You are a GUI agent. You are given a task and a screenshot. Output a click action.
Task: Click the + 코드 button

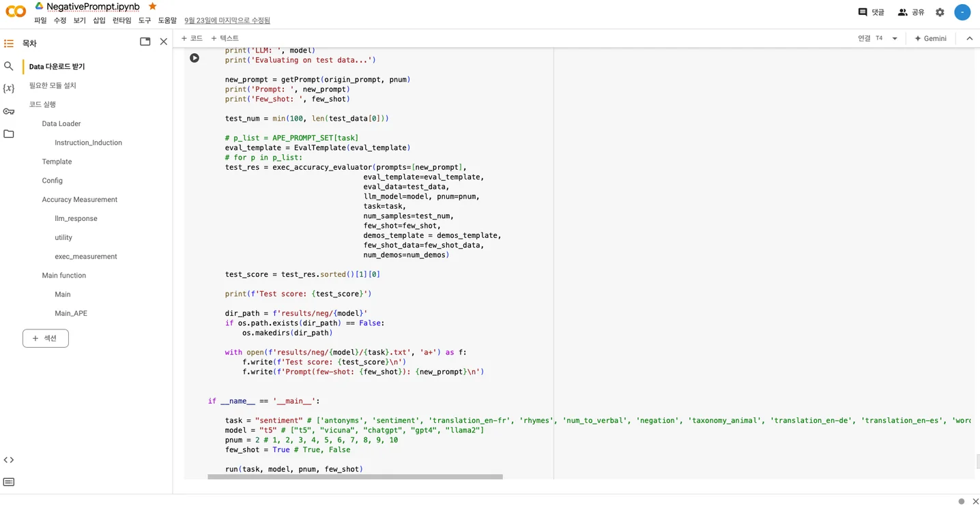point(192,38)
